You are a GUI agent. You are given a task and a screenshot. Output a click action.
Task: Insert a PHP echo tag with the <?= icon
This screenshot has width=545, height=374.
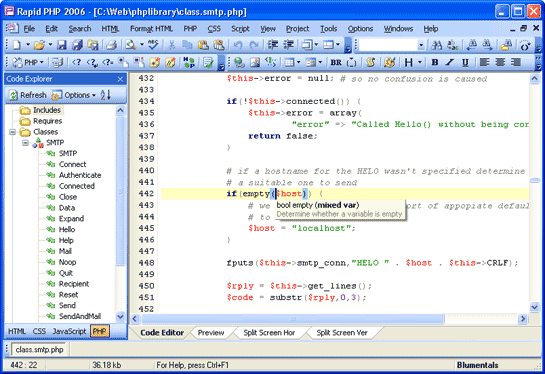pyautogui.click(x=108, y=63)
